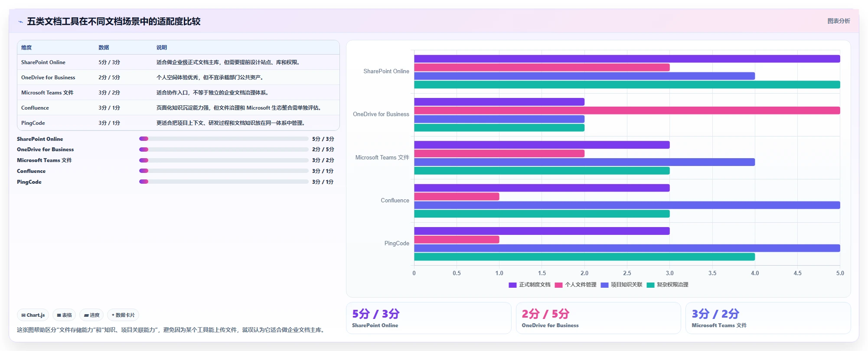
Task: Click the 2分 / 5分 value in the progress list
Action: point(323,149)
